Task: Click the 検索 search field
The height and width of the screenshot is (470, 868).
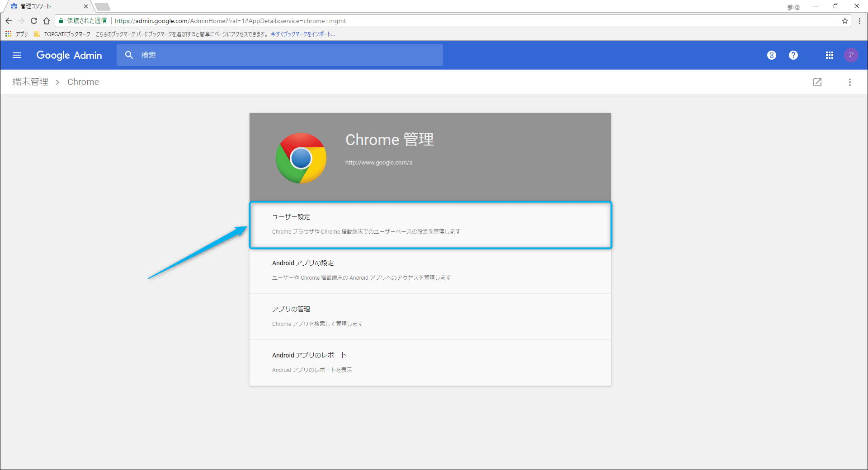Action: 280,55
